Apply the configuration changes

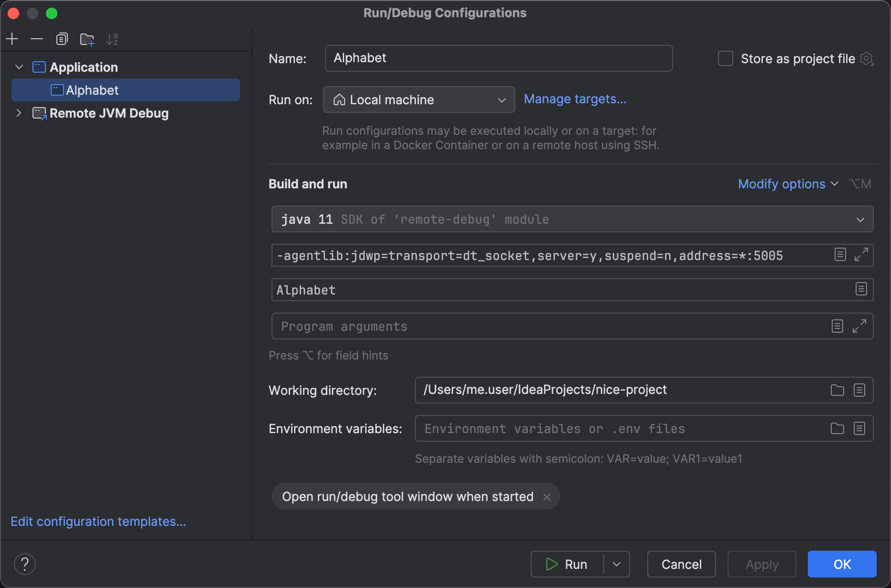tap(761, 564)
